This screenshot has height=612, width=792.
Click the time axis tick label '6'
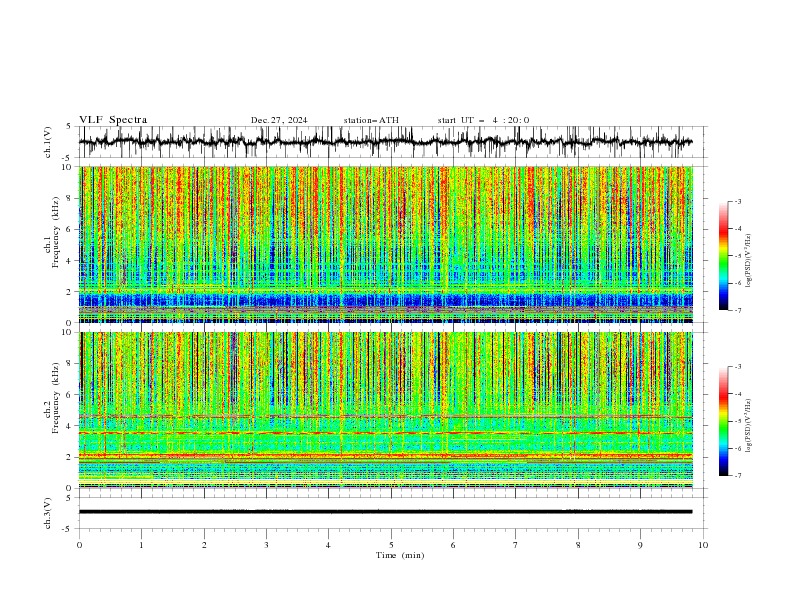click(x=453, y=545)
